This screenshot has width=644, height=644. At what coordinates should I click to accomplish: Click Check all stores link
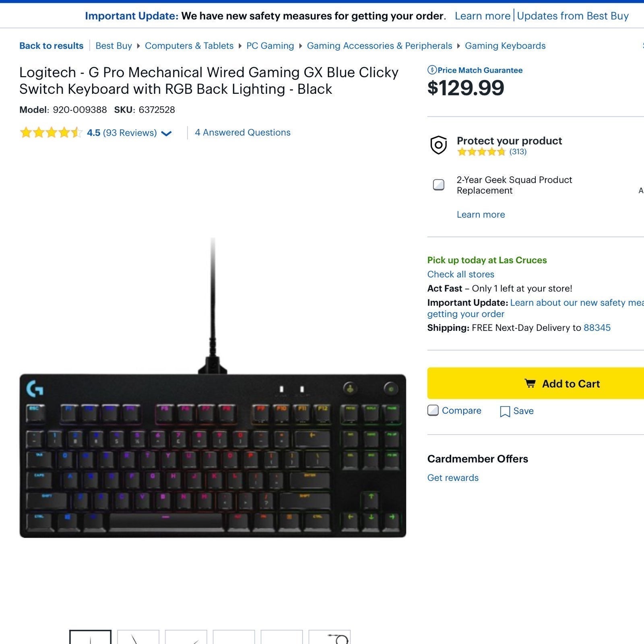pos(461,274)
